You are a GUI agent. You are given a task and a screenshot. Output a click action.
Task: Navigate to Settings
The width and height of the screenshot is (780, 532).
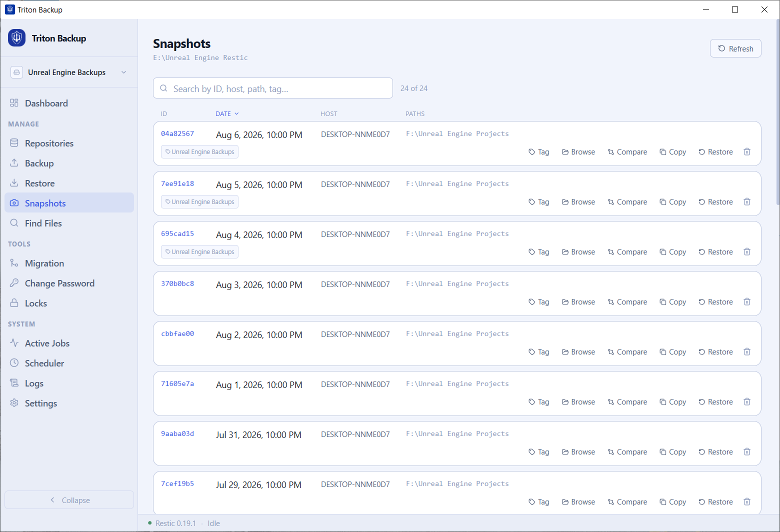pos(69,403)
